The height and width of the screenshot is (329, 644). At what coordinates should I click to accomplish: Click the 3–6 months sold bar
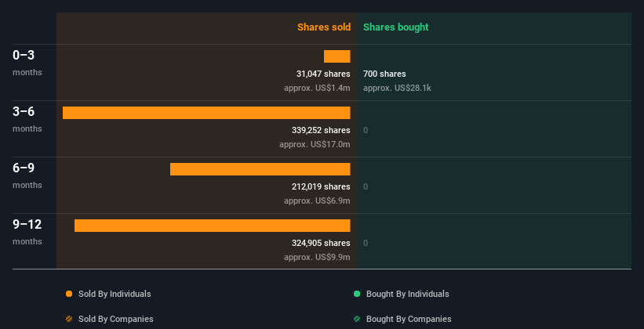(x=206, y=113)
